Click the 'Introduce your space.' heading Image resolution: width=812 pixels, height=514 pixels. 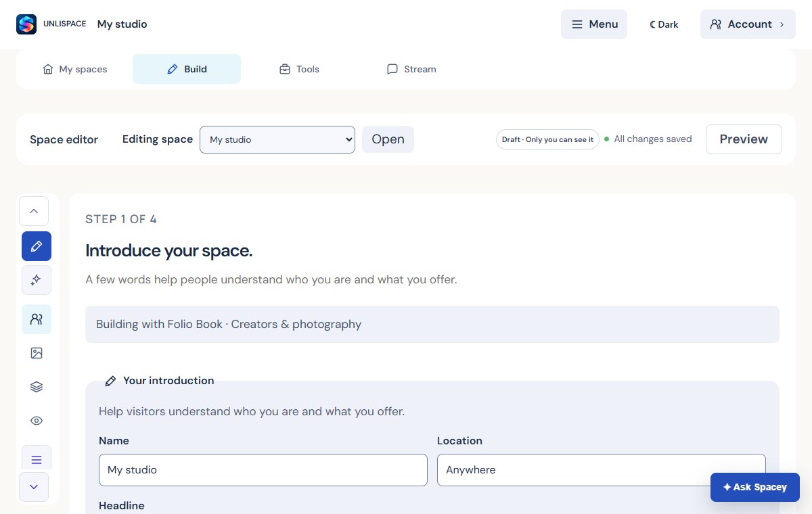(x=169, y=251)
